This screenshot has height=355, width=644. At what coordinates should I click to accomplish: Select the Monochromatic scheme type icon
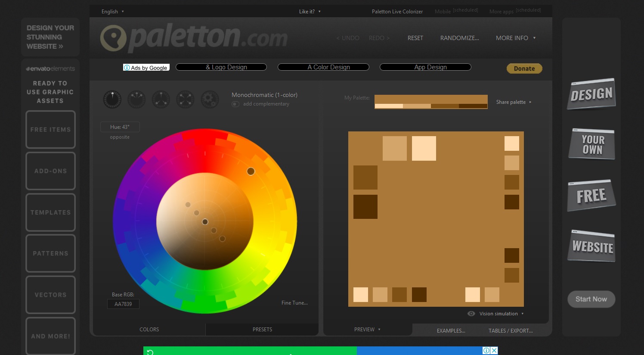(112, 99)
